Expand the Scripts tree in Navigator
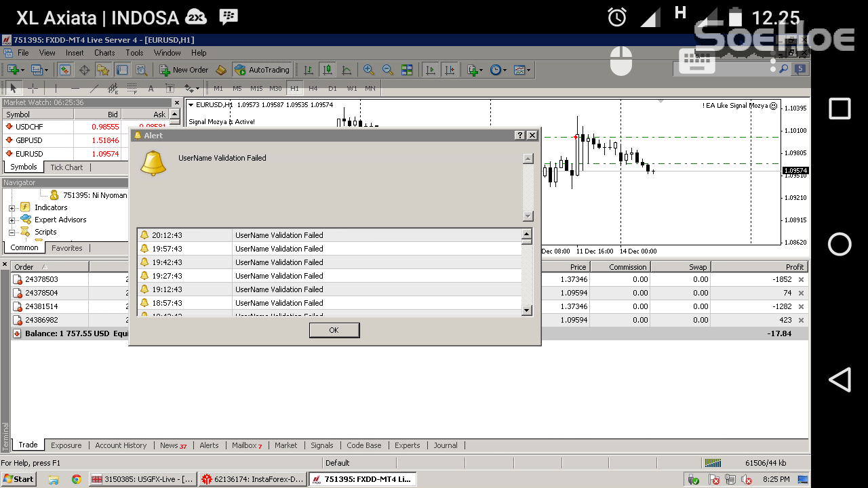Image resolution: width=868 pixels, height=488 pixels. tap(12, 232)
